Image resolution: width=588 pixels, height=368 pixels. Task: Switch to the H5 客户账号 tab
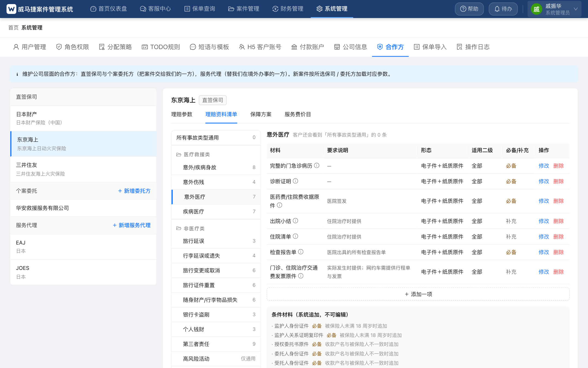pos(260,47)
